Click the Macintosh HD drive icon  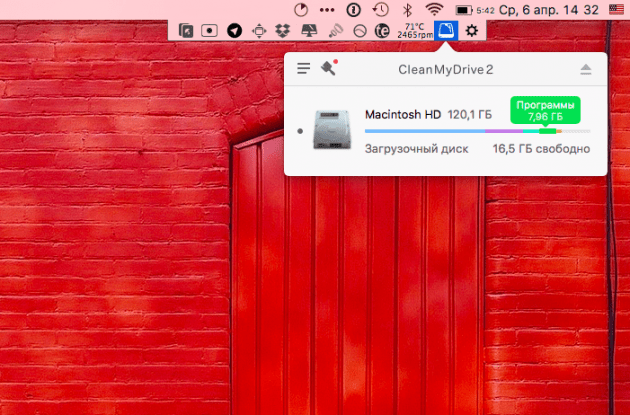click(x=332, y=130)
